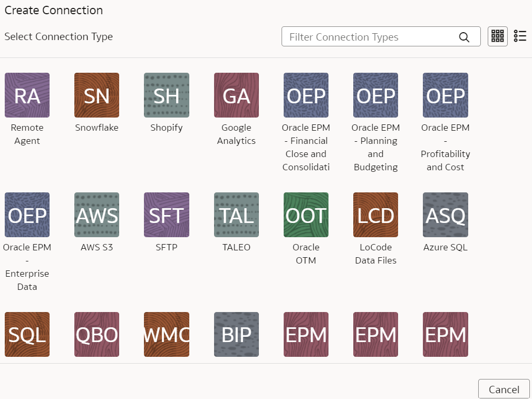Select the Remote Agent connection tile
The width and height of the screenshot is (532, 399).
point(27,95)
